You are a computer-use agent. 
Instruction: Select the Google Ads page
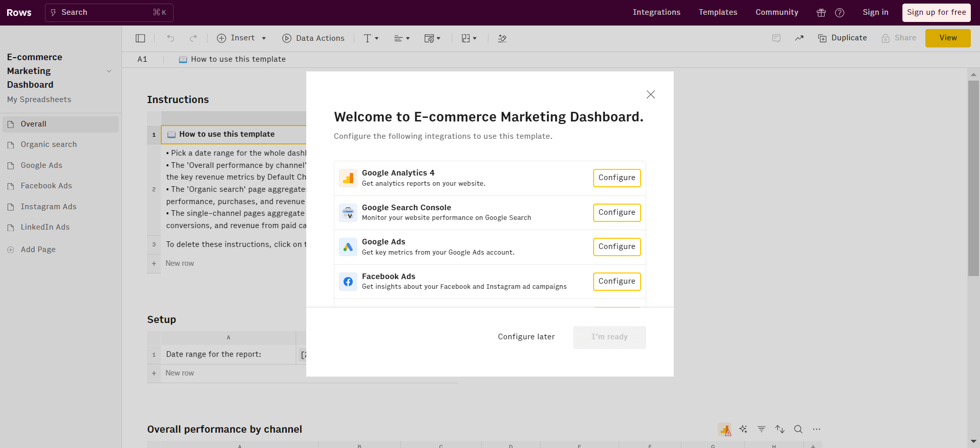point(61,166)
